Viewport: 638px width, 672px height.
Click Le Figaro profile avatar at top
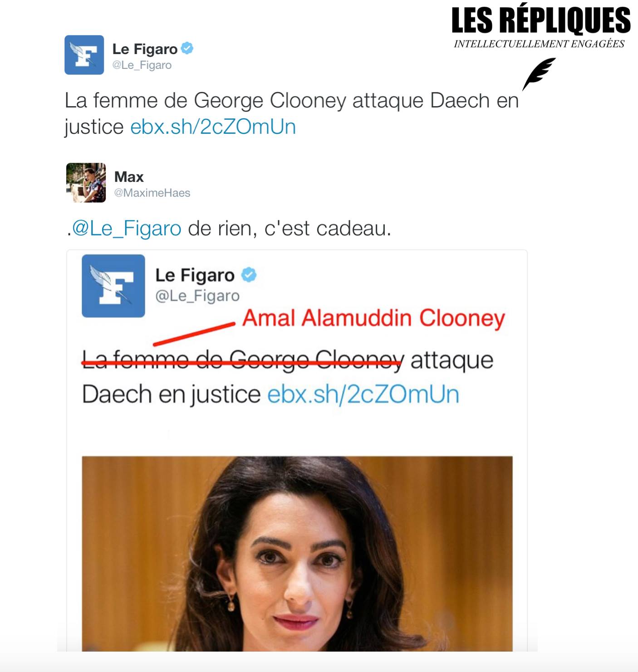pos(84,55)
